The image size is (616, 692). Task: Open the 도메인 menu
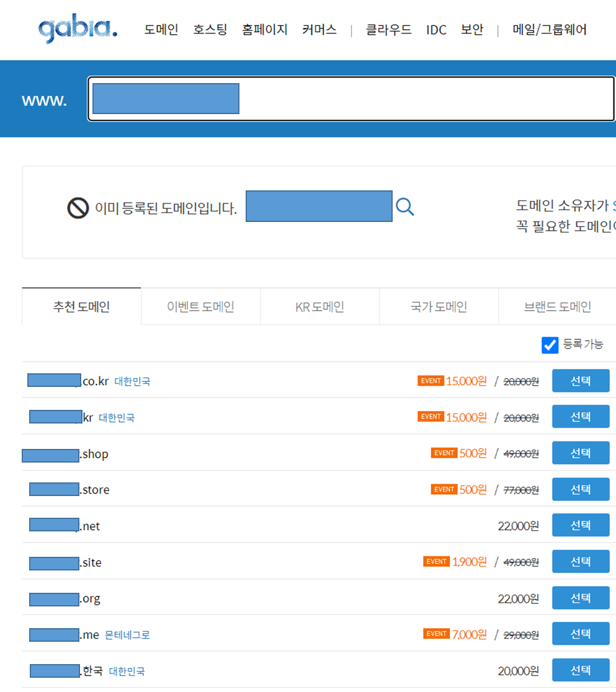(x=161, y=29)
